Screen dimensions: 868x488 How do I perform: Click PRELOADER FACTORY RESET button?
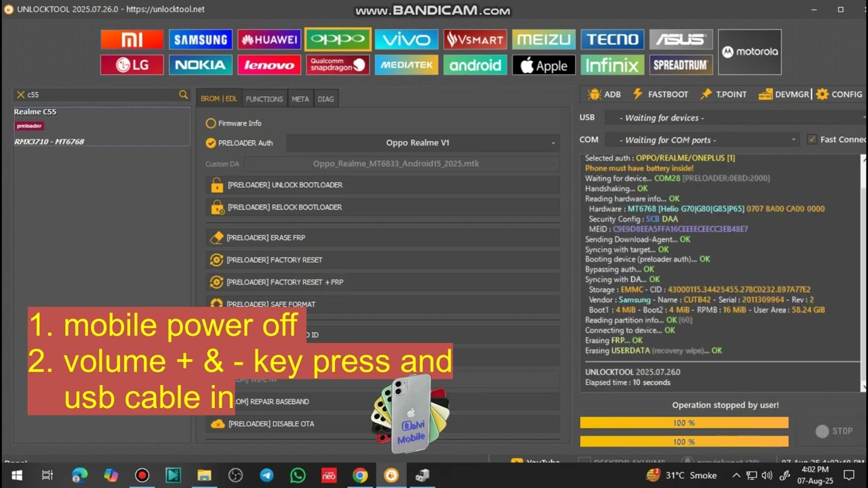[383, 260]
